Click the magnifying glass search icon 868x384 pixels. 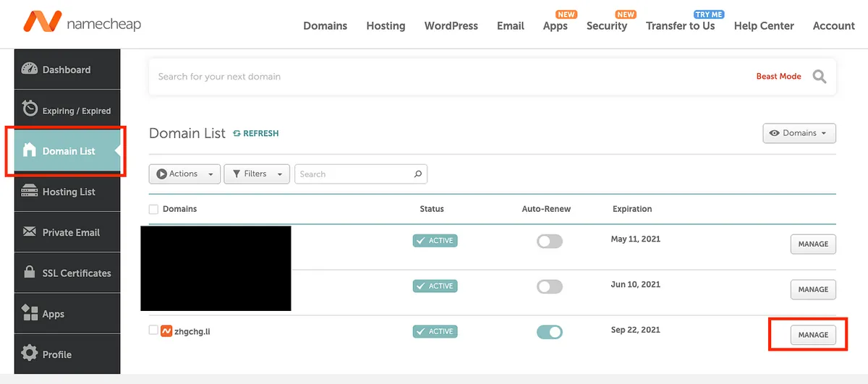coord(819,77)
